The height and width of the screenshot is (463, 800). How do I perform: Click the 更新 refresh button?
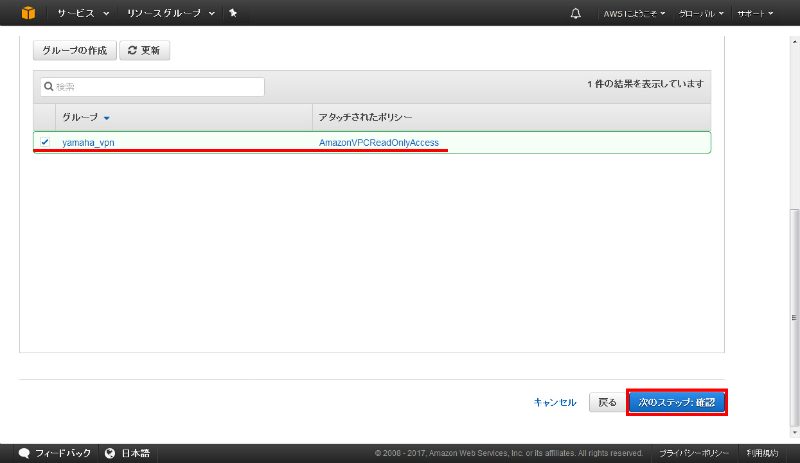pyautogui.click(x=144, y=51)
